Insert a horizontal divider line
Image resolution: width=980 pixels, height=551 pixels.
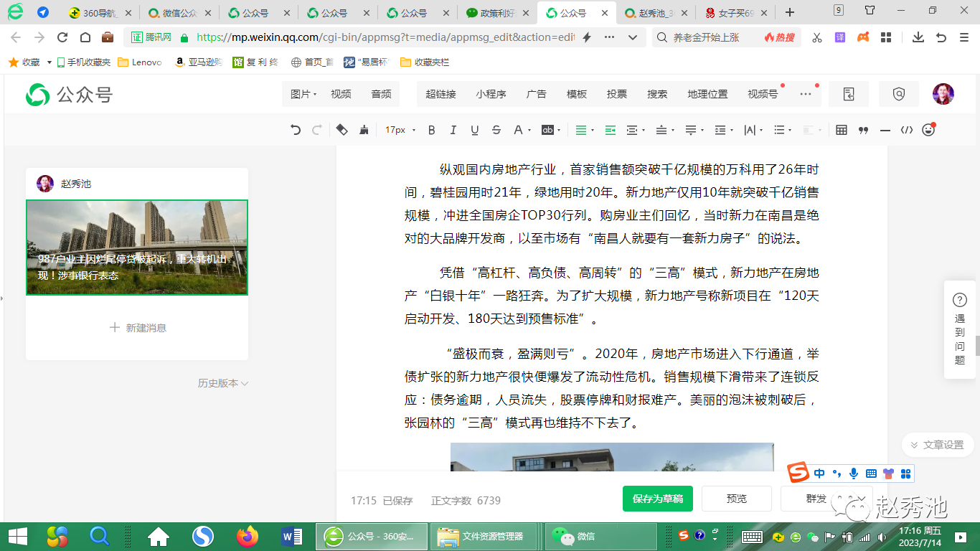[885, 130]
